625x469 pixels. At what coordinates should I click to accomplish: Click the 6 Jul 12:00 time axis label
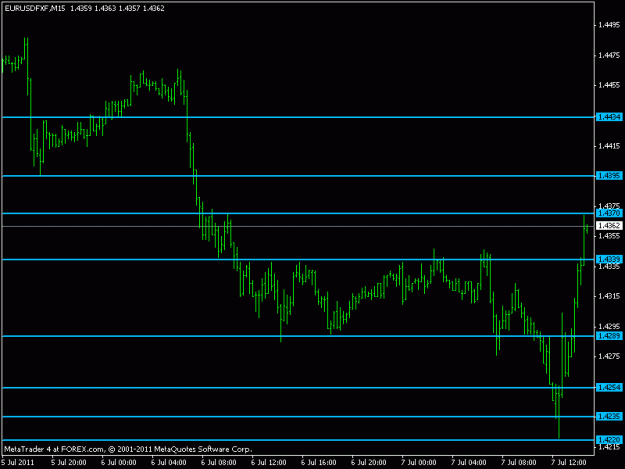[x=269, y=463]
